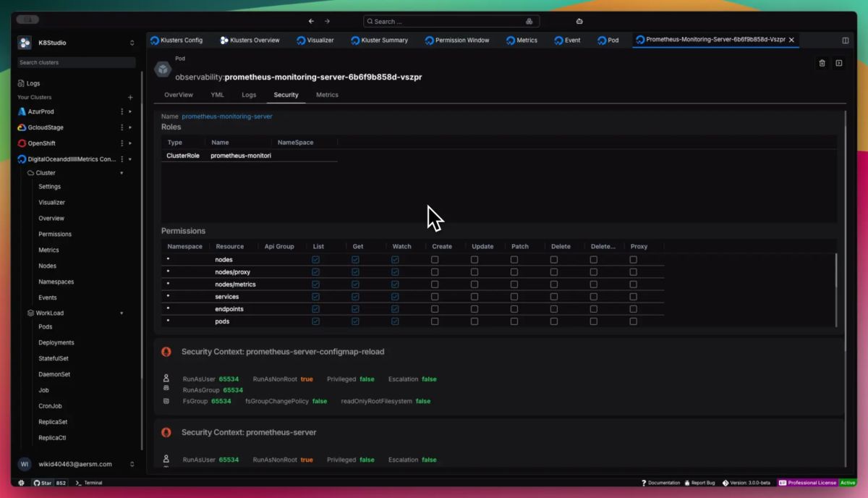The height and width of the screenshot is (498, 868).
Task: Expand the AzurProd cluster
Action: pyautogui.click(x=130, y=111)
